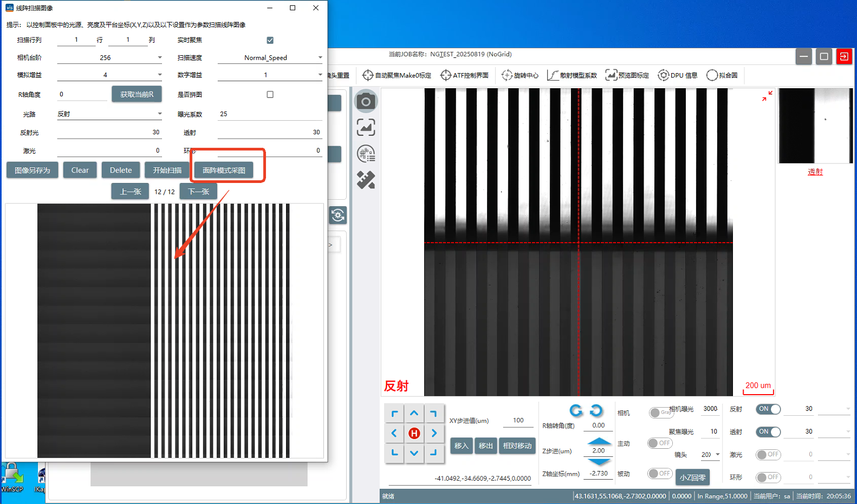This screenshot has height=504, width=857.
Task: Click the XY步进值 input field
Action: click(x=518, y=420)
